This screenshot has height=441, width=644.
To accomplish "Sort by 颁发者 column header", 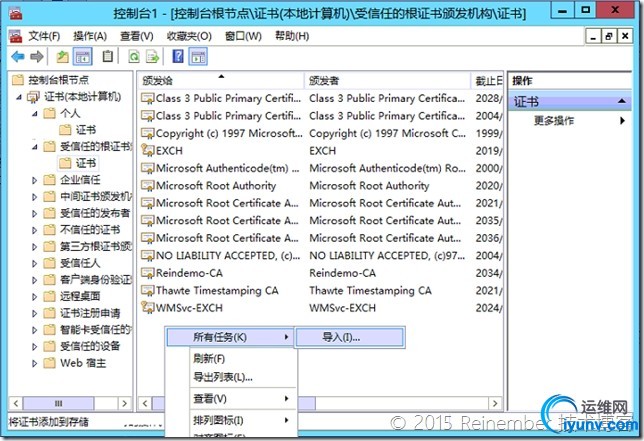I will coord(387,80).
